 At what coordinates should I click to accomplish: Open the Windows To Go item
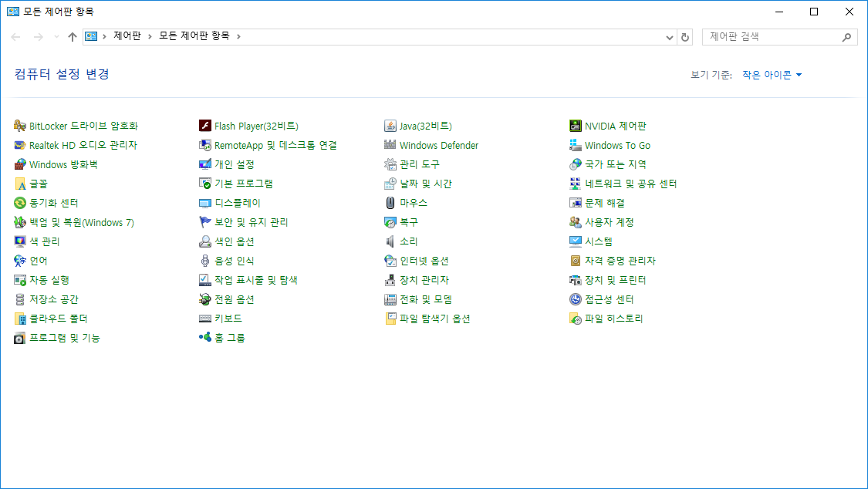point(610,146)
